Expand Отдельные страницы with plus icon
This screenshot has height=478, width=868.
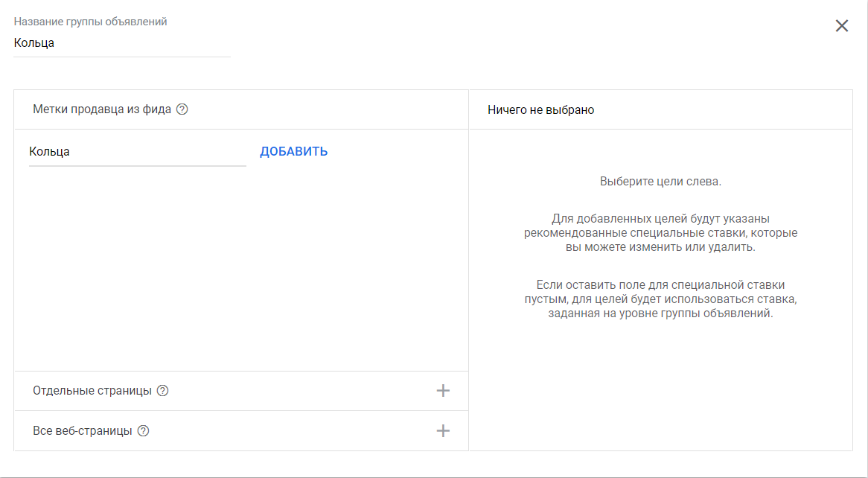tap(443, 391)
